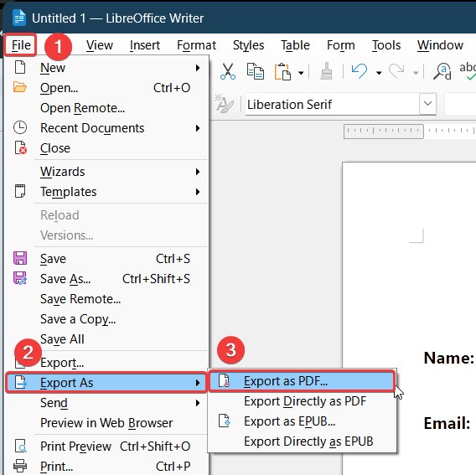The image size is (476, 475).
Task: Click the page magnifier icon beside Print Preview
Action: [x=21, y=447]
